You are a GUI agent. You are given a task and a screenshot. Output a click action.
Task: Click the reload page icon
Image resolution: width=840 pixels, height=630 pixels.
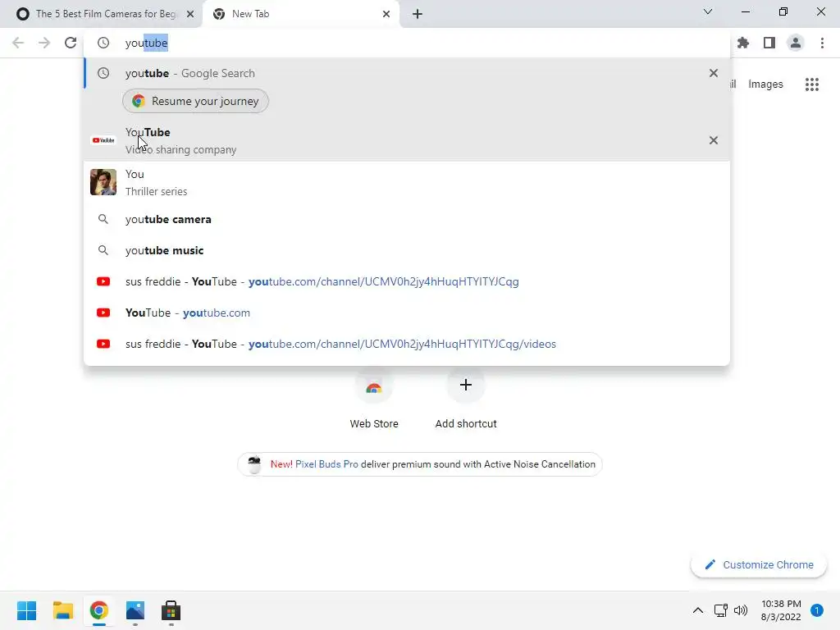coord(71,43)
